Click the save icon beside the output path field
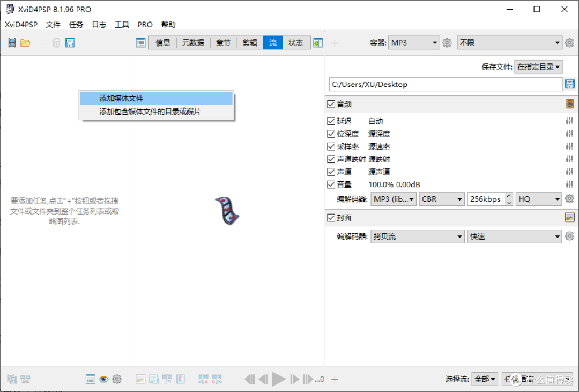 coord(569,84)
